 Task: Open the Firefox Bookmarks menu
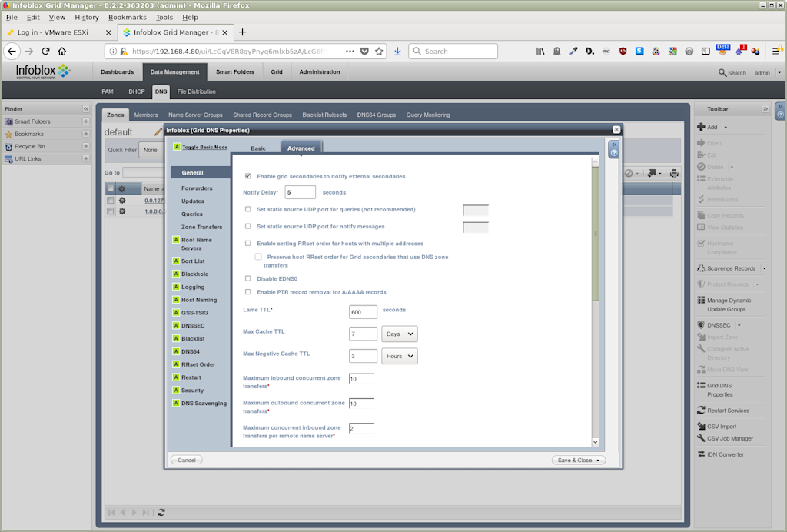[x=128, y=17]
